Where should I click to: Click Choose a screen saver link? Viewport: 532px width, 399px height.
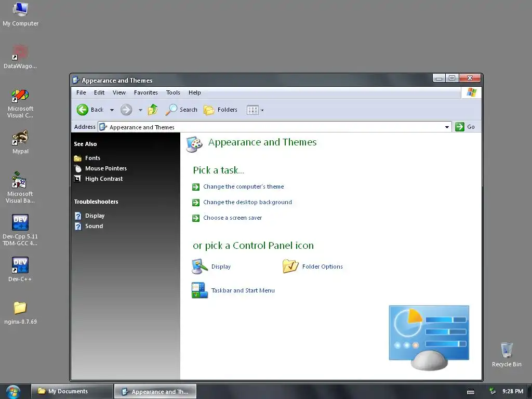pos(232,218)
